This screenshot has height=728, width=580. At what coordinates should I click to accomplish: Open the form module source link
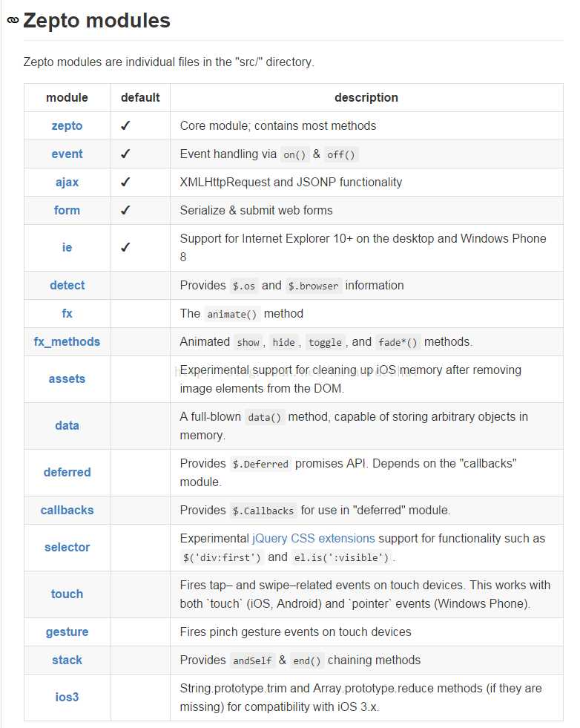(x=67, y=210)
